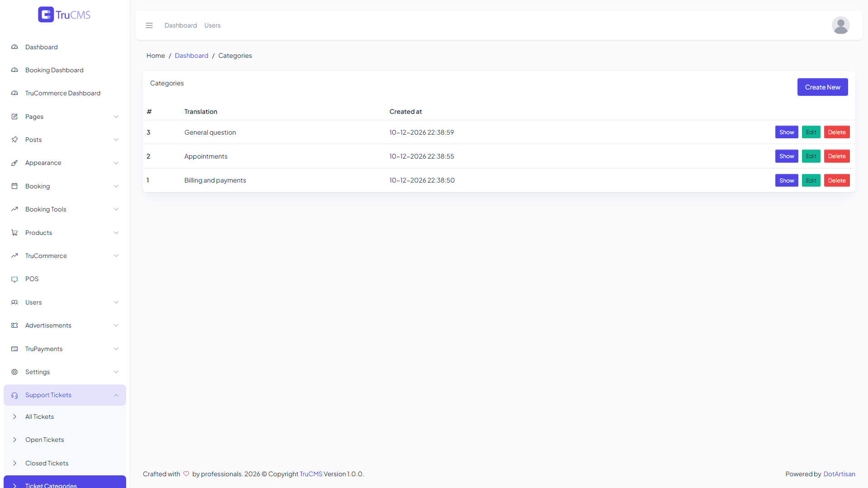The height and width of the screenshot is (488, 868).
Task: Click the POS monitor icon
Action: (14, 279)
